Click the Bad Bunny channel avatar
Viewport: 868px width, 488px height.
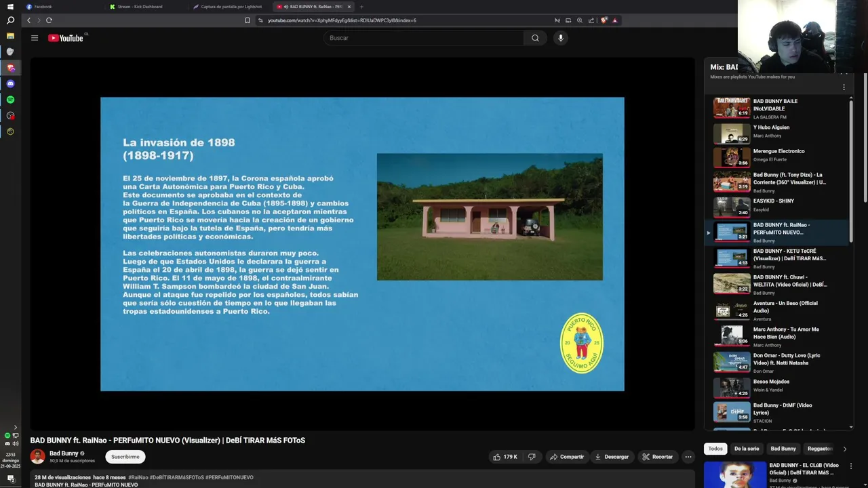(37, 457)
